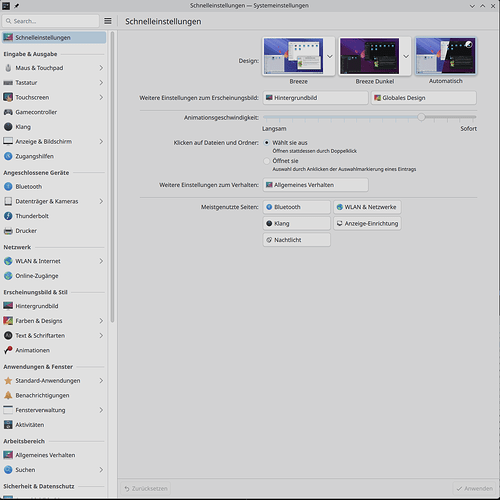Choose the Automatisch design thumbnail
The image size is (500, 500).
(x=446, y=56)
